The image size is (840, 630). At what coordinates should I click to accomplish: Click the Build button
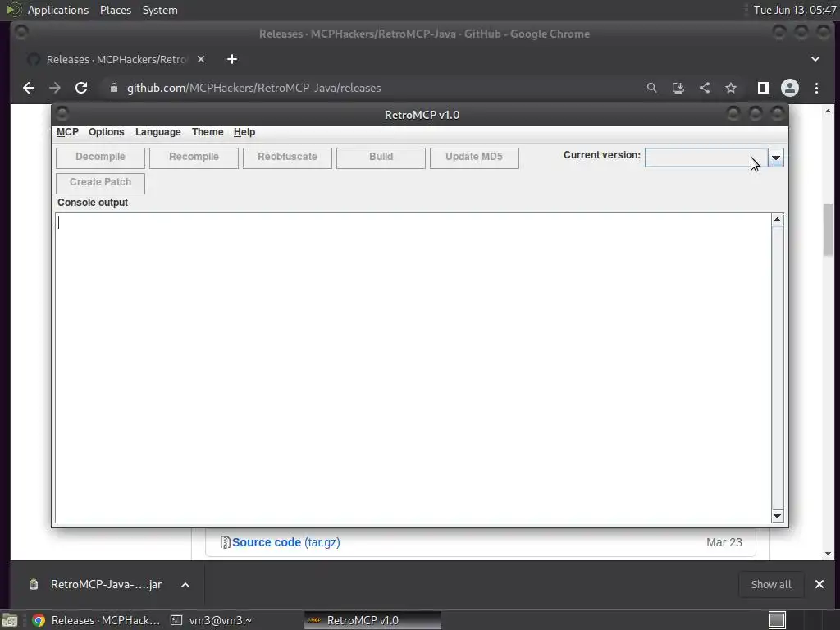pyautogui.click(x=381, y=157)
